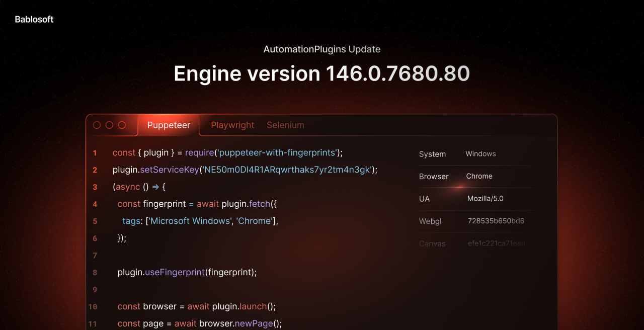Open the Playwright tab

[232, 125]
